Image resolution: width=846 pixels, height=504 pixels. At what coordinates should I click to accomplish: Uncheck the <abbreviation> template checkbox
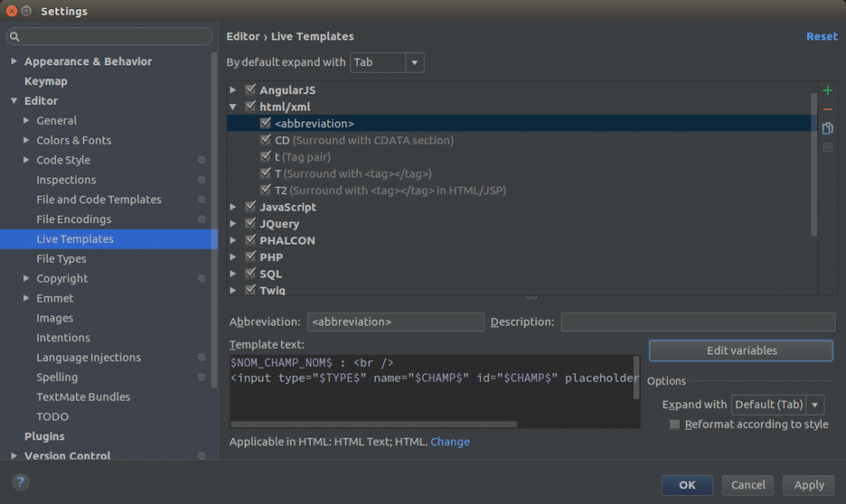265,123
